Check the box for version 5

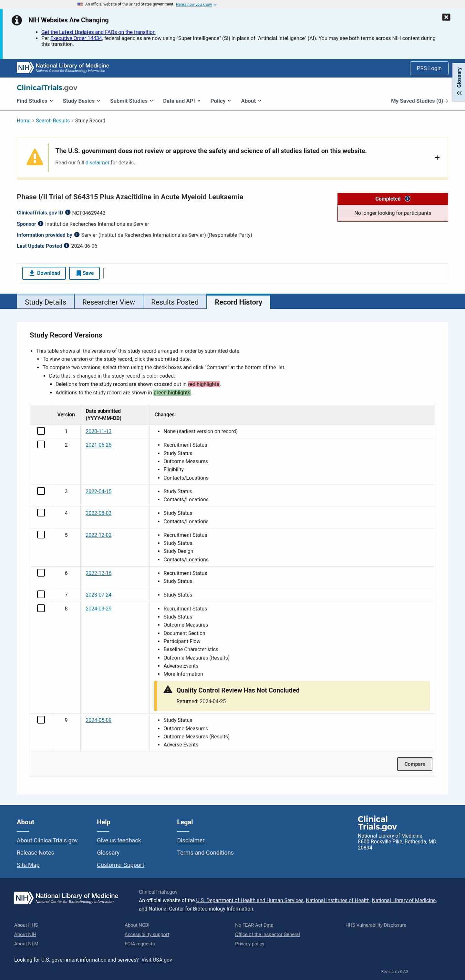[x=41, y=535]
